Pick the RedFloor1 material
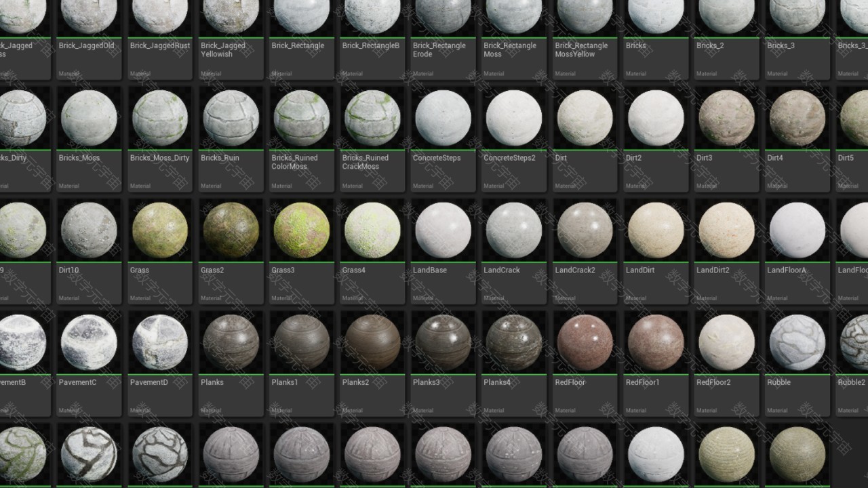This screenshot has height=488, width=868. tap(655, 363)
